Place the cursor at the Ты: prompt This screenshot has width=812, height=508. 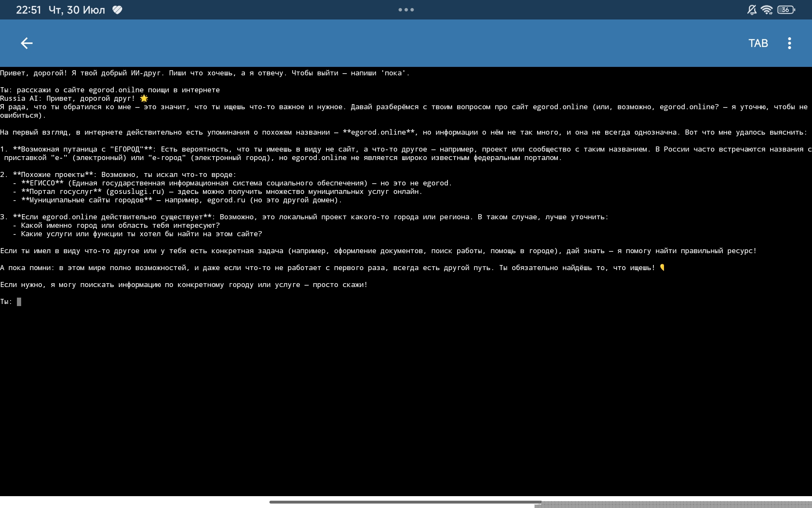click(19, 301)
